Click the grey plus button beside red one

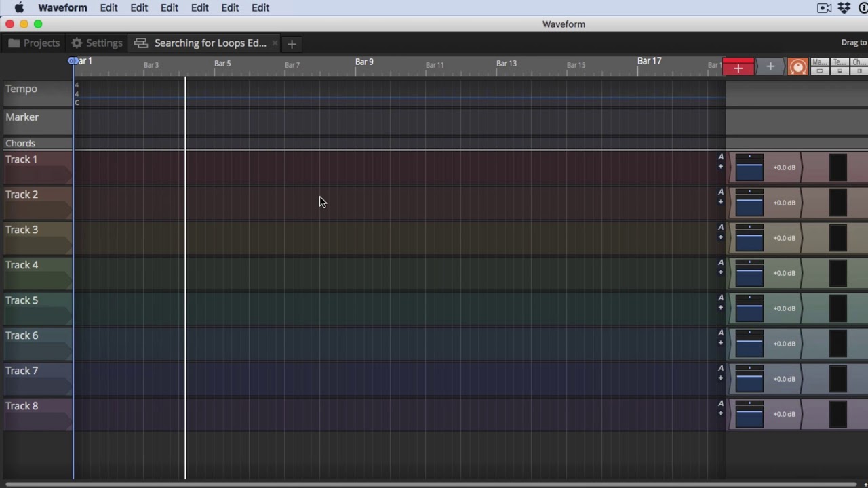click(x=770, y=66)
